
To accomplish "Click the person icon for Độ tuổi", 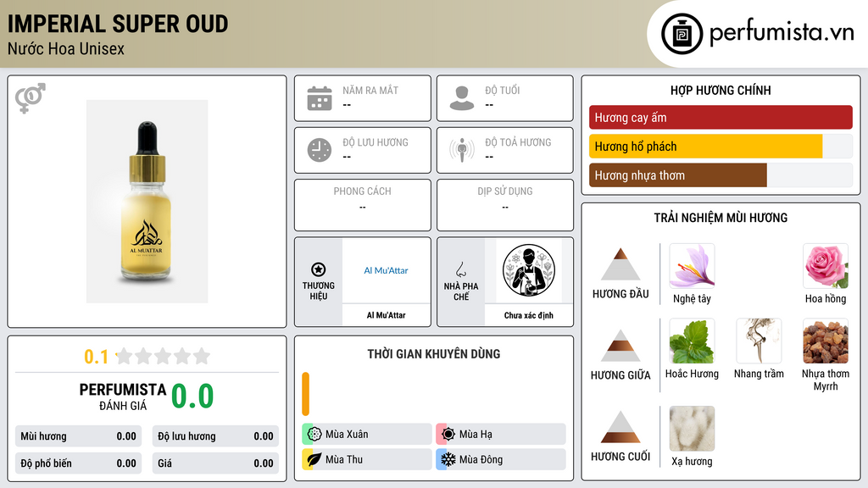I will pyautogui.click(x=462, y=98).
